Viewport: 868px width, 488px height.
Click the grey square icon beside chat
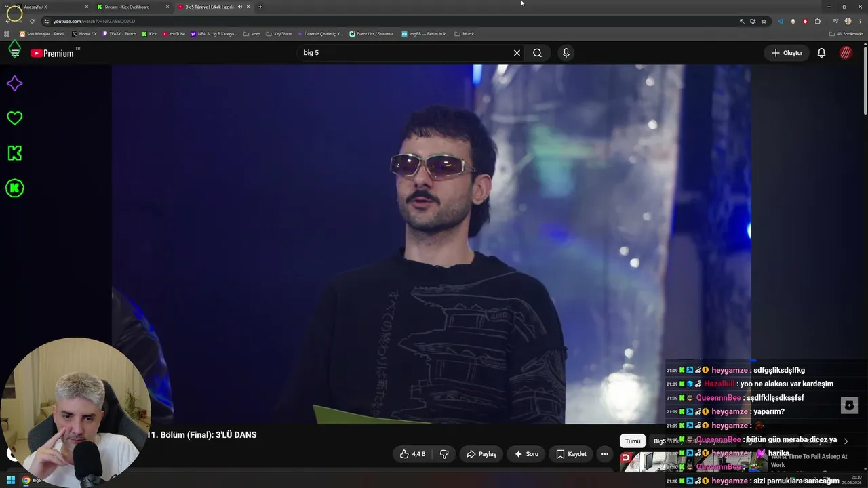849,405
